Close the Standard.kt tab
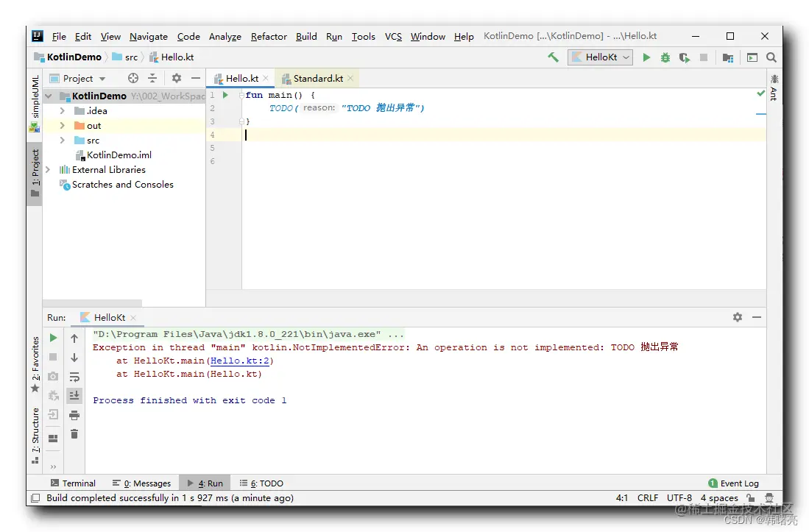This screenshot has width=809, height=532. [x=350, y=78]
